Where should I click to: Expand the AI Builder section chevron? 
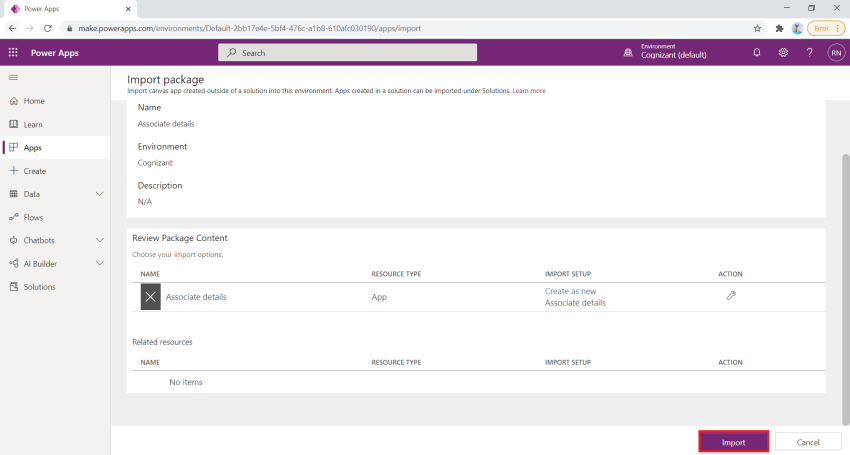click(100, 264)
